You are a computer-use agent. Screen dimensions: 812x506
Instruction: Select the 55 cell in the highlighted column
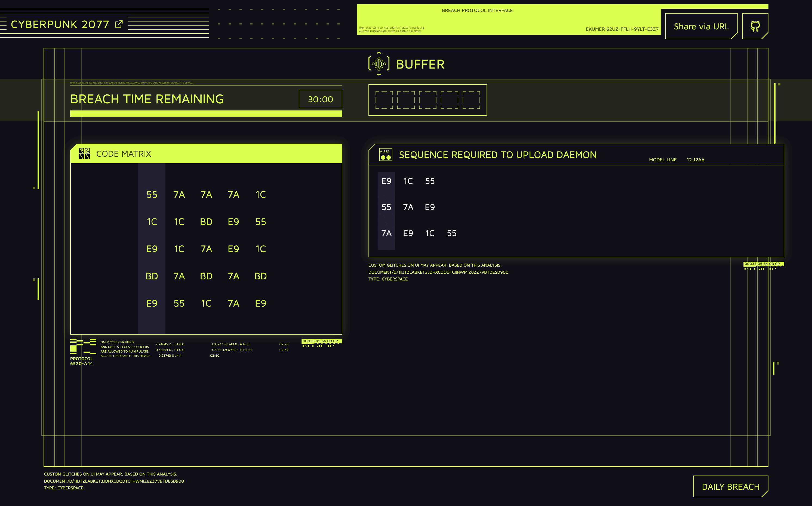[x=152, y=195]
